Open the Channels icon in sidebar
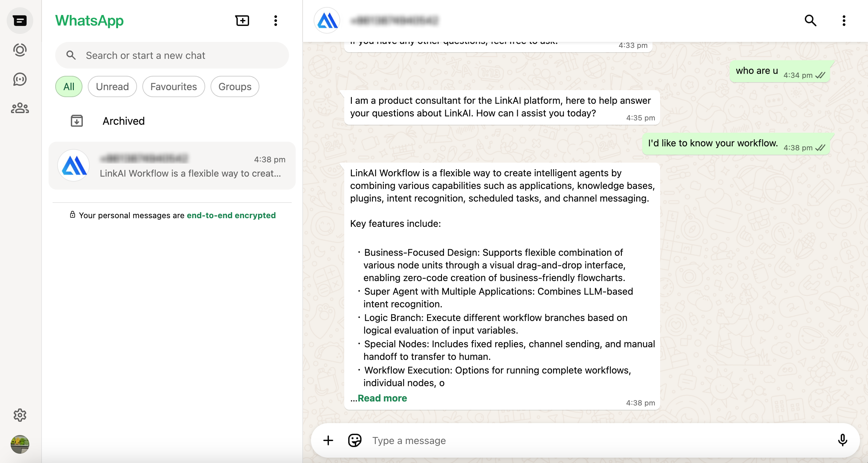This screenshot has height=463, width=868. pyautogui.click(x=20, y=79)
